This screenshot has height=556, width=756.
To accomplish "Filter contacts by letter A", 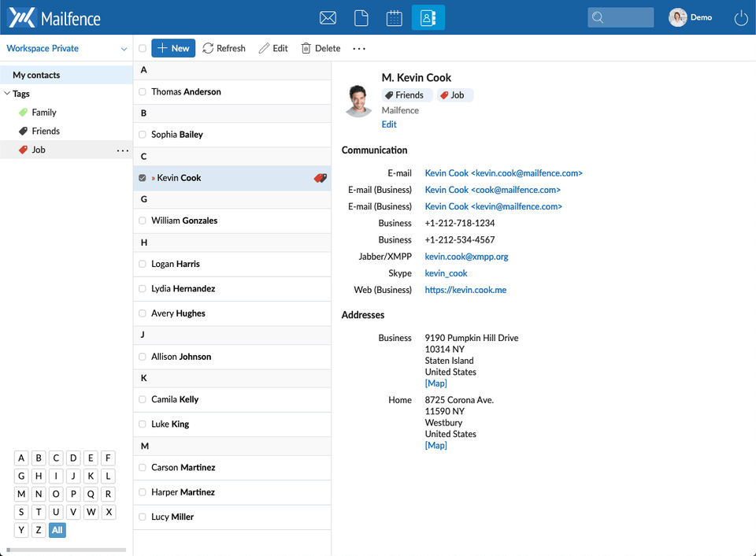I will [x=20, y=458].
